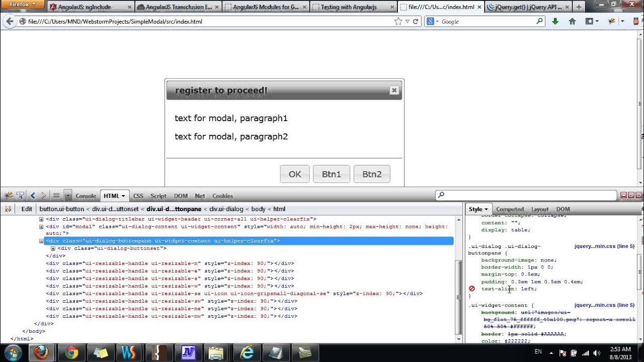Open WebStorm from the taskbar

click(x=129, y=352)
